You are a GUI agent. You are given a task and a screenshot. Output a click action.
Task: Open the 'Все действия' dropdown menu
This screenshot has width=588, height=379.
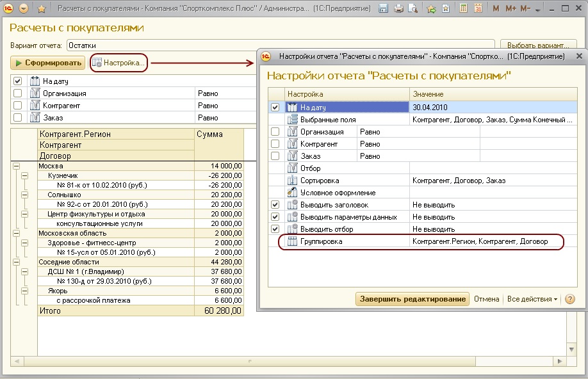click(532, 299)
